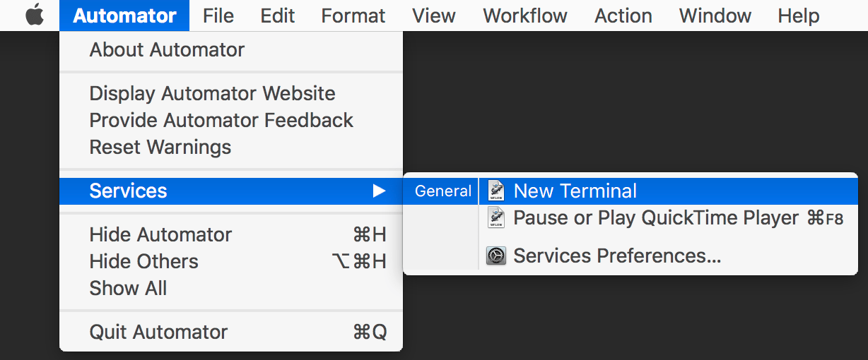
Task: Click the Apple logo menu
Action: click(x=35, y=16)
